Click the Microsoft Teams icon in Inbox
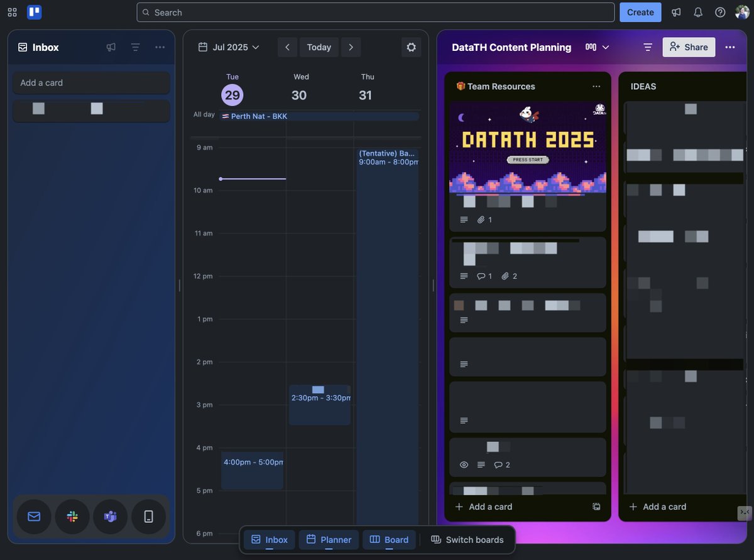 [111, 517]
